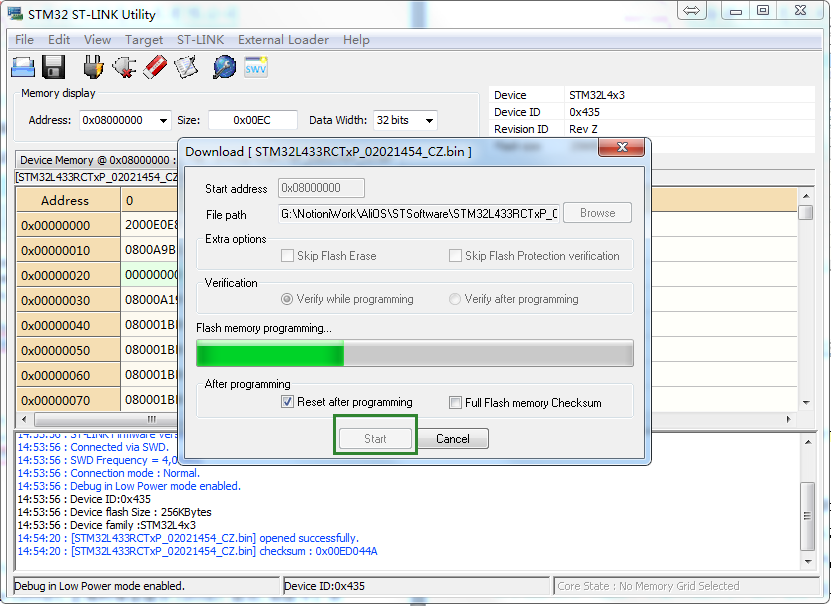
Task: Click the Browse button
Action: coord(597,213)
